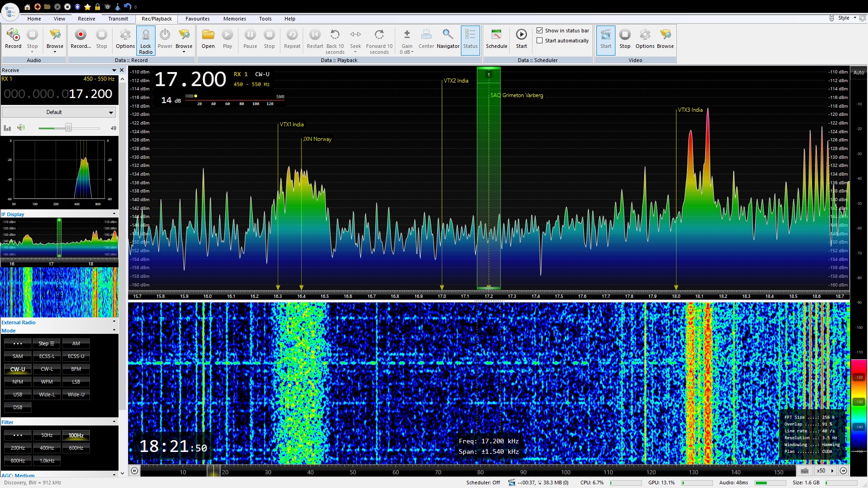Image resolution: width=868 pixels, height=488 pixels.
Task: Enable Start automatically checkbox
Action: 540,41
